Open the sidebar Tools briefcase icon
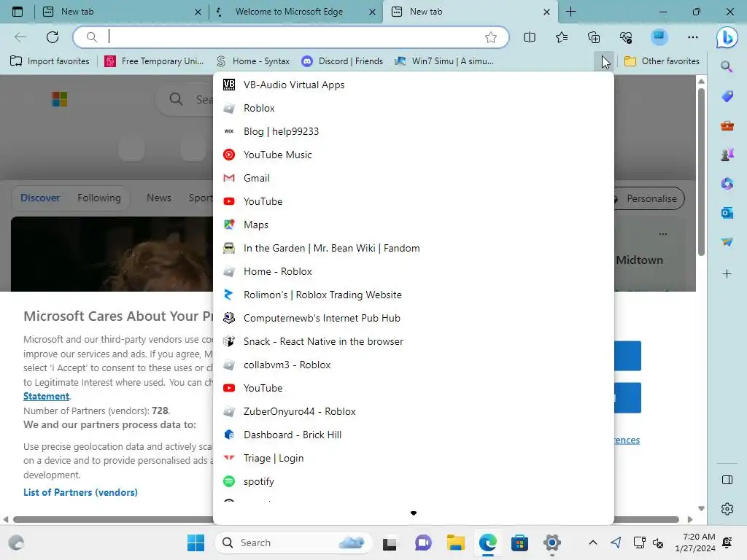 (x=727, y=125)
